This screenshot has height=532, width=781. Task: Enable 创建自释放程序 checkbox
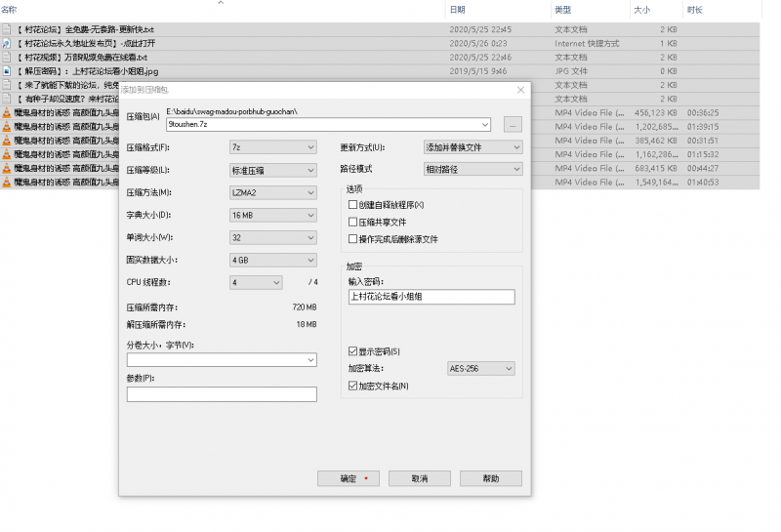point(352,205)
